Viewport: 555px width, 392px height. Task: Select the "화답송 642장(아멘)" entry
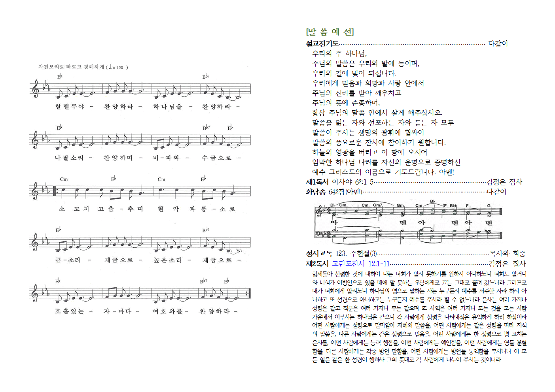pyautogui.click(x=334, y=192)
